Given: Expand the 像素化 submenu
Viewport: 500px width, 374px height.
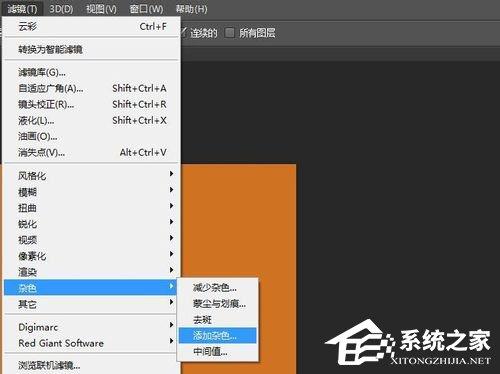Looking at the screenshot, I should [91, 255].
